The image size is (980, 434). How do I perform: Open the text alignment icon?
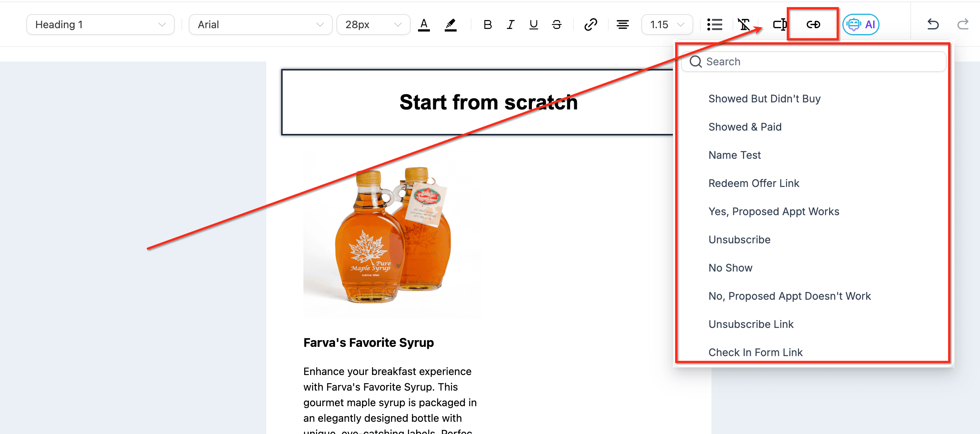point(622,25)
